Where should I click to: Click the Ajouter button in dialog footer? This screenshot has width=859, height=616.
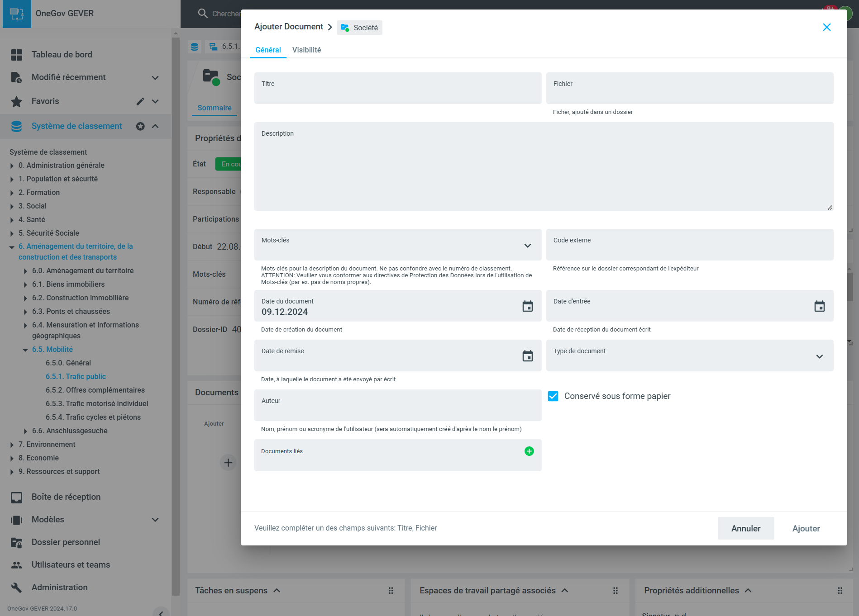(x=806, y=528)
